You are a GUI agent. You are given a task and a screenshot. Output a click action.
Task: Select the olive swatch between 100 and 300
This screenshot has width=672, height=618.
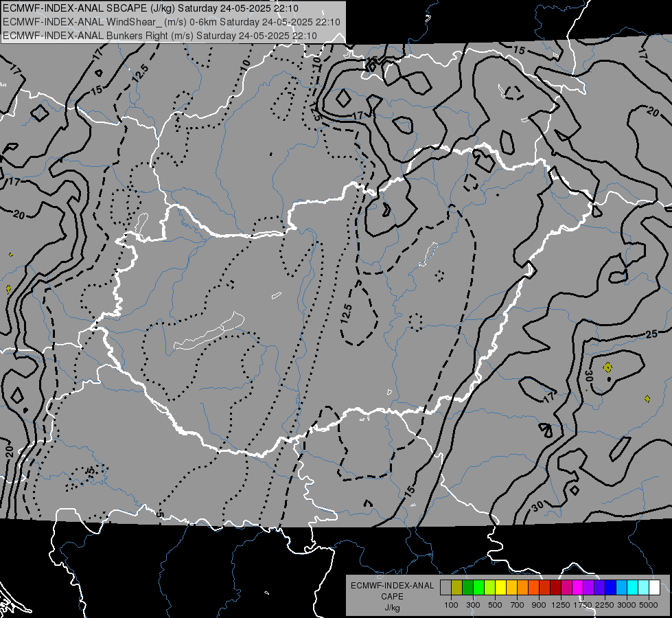pos(457,587)
